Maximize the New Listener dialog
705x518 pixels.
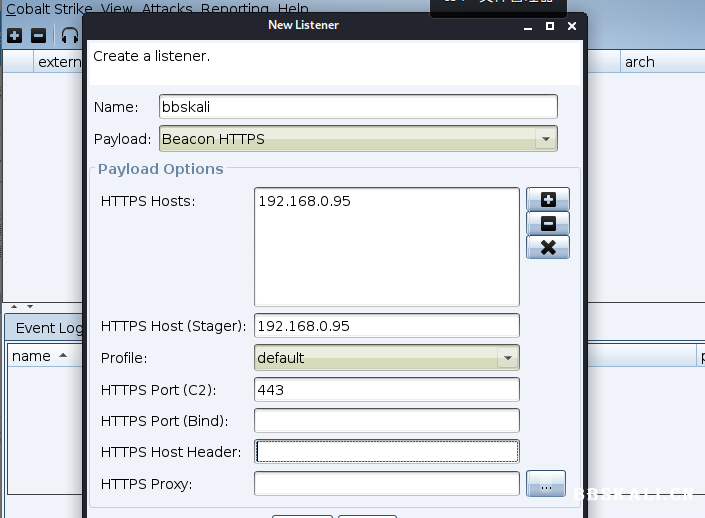pos(550,25)
